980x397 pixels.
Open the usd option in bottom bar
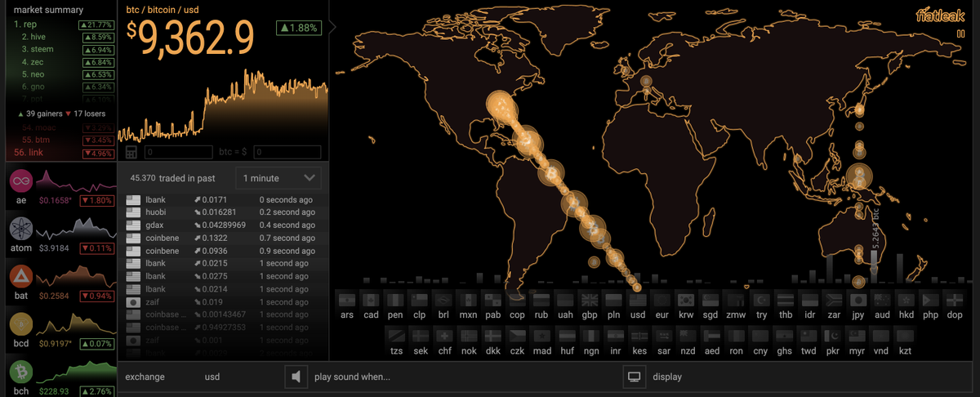pyautogui.click(x=212, y=377)
